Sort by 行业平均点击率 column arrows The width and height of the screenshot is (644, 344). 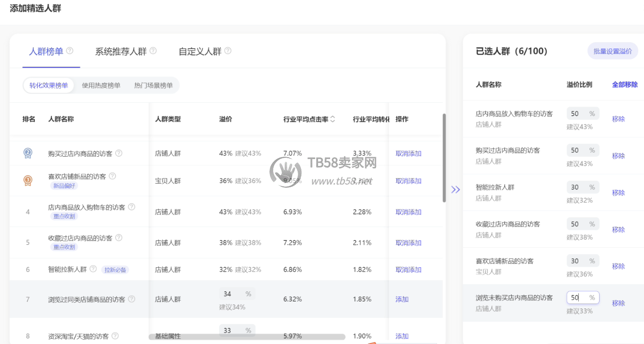coord(332,119)
